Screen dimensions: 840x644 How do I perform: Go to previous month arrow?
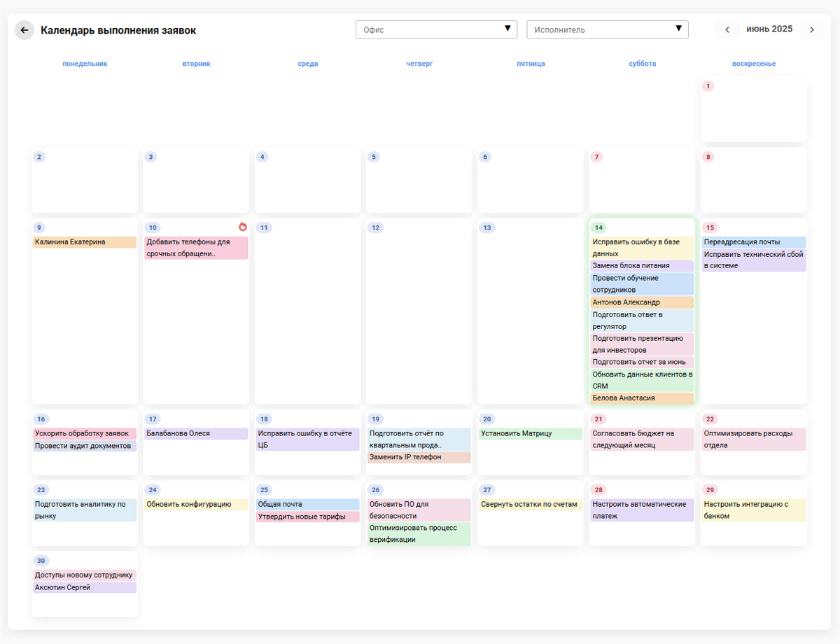727,29
